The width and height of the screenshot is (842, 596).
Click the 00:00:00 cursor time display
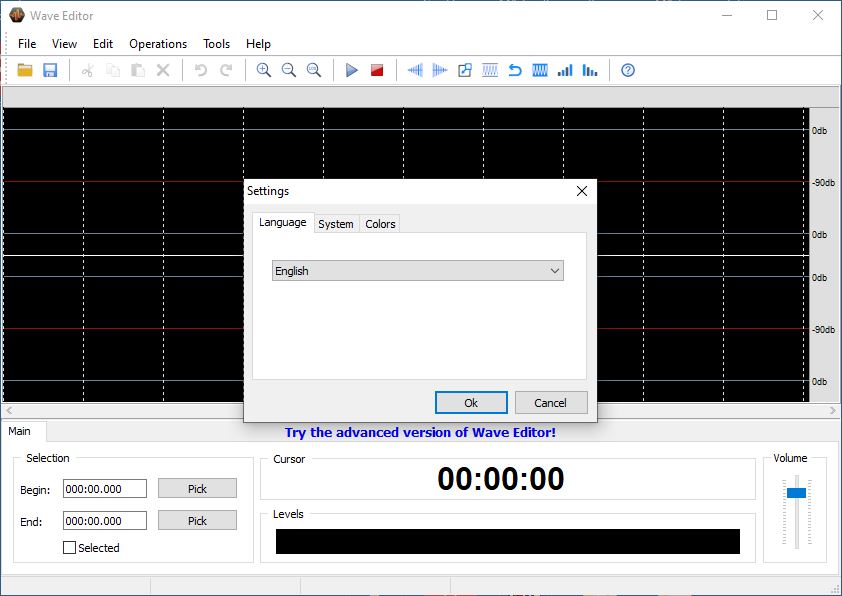click(500, 478)
